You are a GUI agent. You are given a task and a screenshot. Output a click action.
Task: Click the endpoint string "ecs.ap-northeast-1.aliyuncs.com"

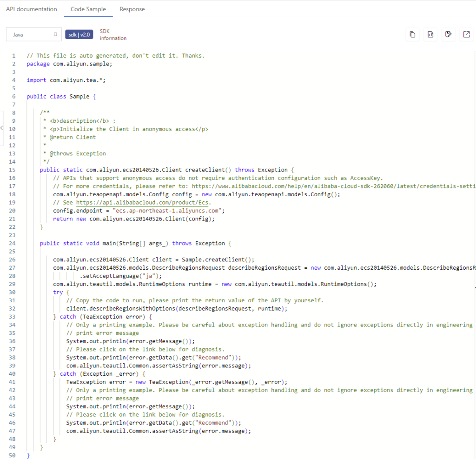pos(167,211)
